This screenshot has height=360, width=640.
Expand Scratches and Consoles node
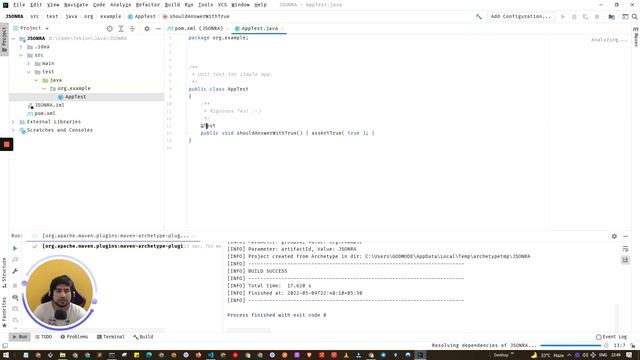(x=13, y=130)
